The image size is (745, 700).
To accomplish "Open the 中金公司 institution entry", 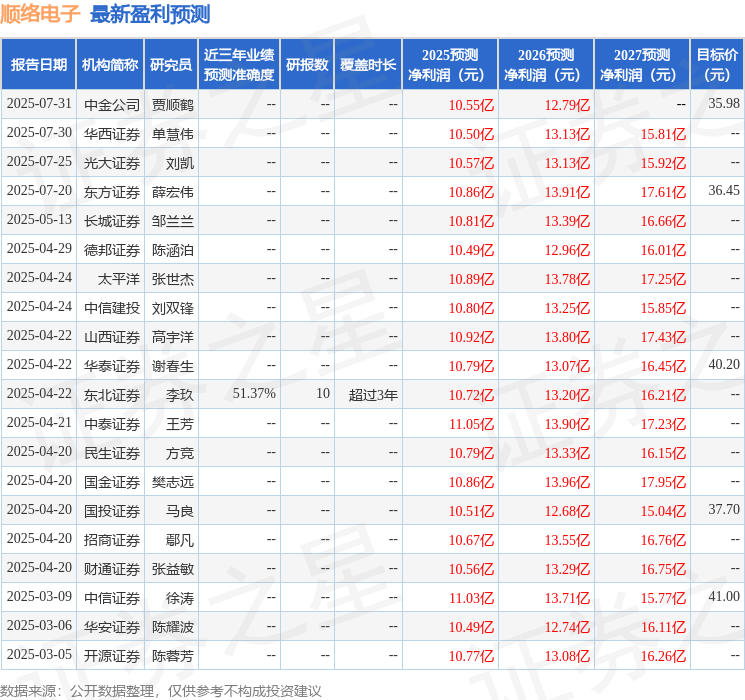I will [111, 104].
